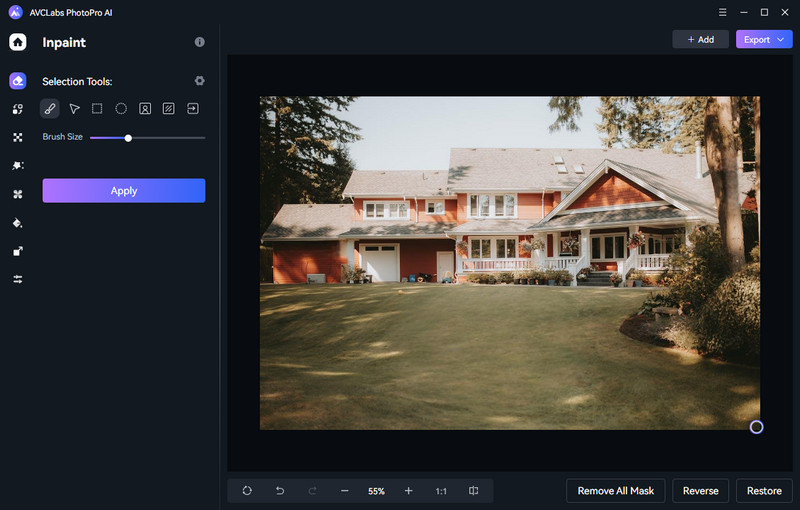Open the Export dropdown
800x510 pixels.
point(764,39)
